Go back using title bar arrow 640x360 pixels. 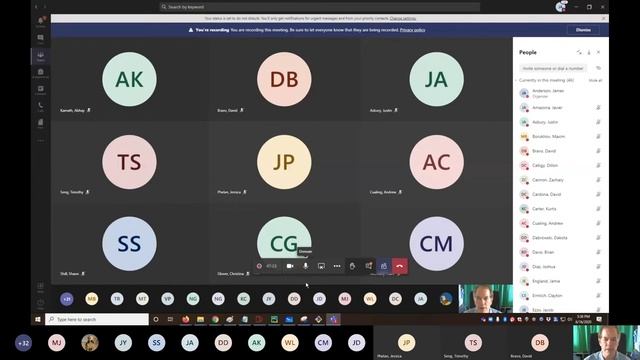point(36,7)
